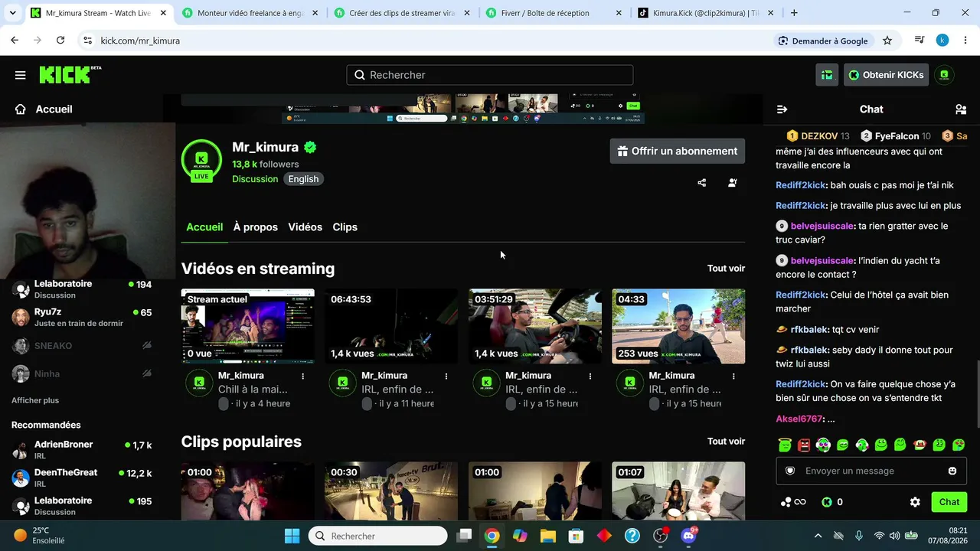This screenshot has width=980, height=551.
Task: Switch to Fiverr Boîte de réception tab
Action: 554,13
